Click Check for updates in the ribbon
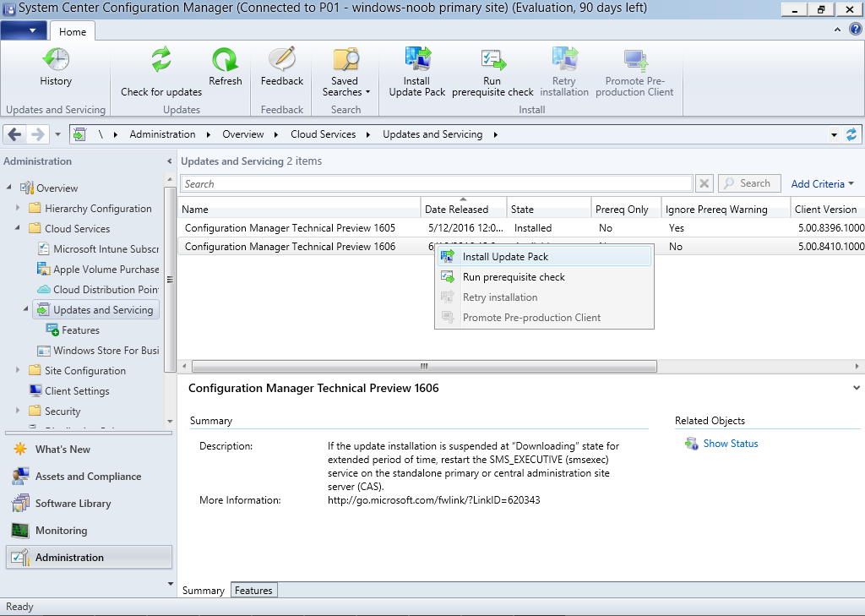This screenshot has height=616, width=865. pos(161,73)
